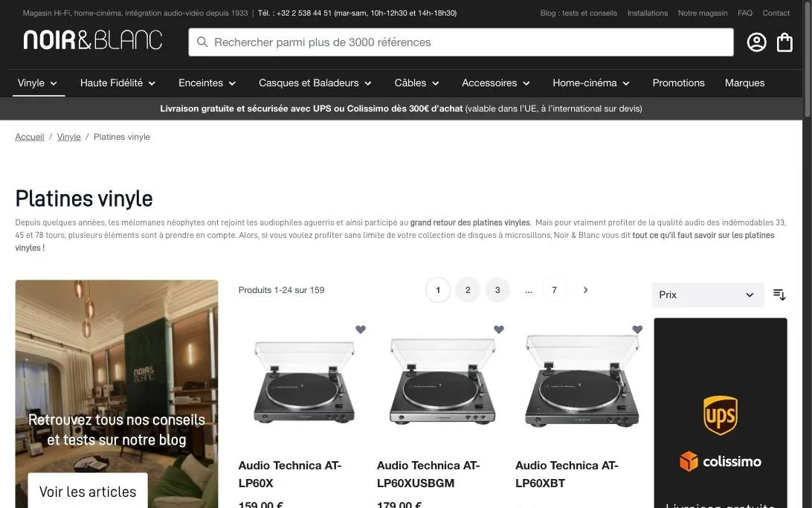Open AT-LP60XBT turntable image
Viewport: 812px width, 508px height.
581,381
